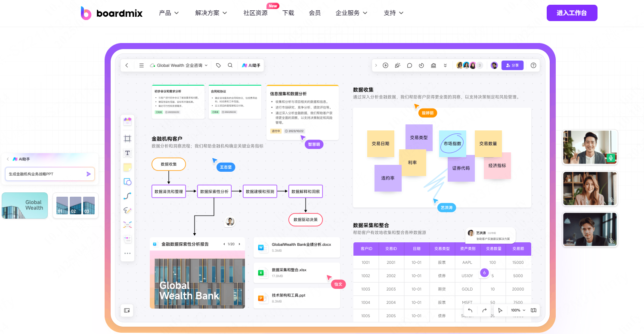Select the purple 违约率 sticky note
The height and width of the screenshot is (334, 644).
coord(388,178)
